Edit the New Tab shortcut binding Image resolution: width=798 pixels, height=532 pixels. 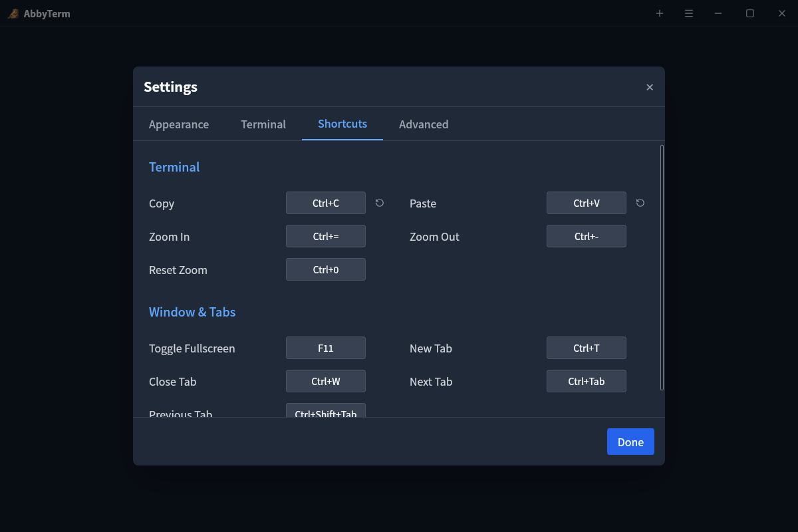tap(586, 348)
